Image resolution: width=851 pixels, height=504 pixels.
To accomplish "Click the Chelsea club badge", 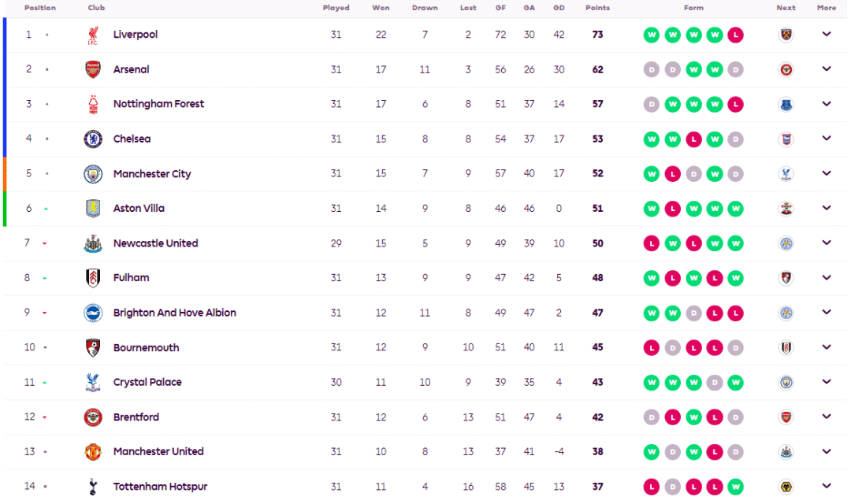I will click(93, 139).
